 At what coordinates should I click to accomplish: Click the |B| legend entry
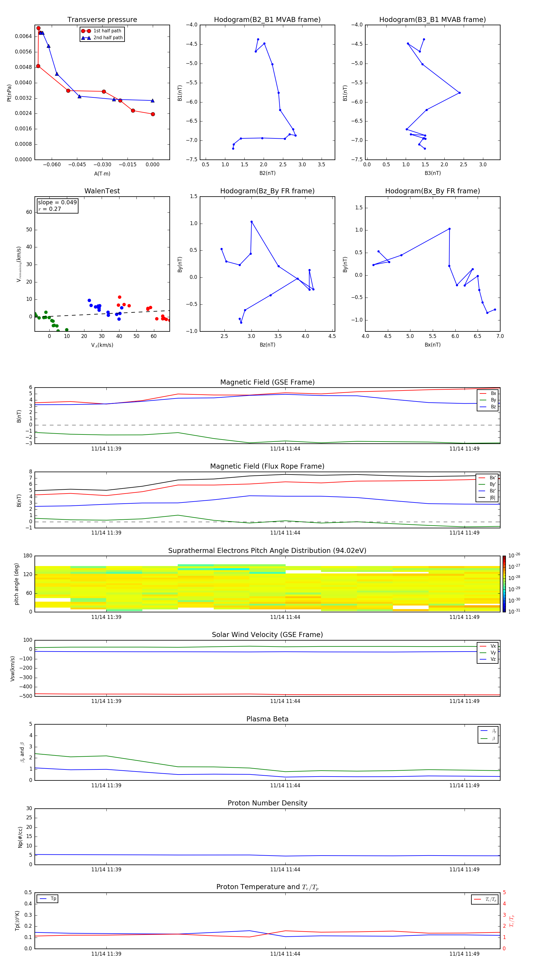click(x=487, y=498)
